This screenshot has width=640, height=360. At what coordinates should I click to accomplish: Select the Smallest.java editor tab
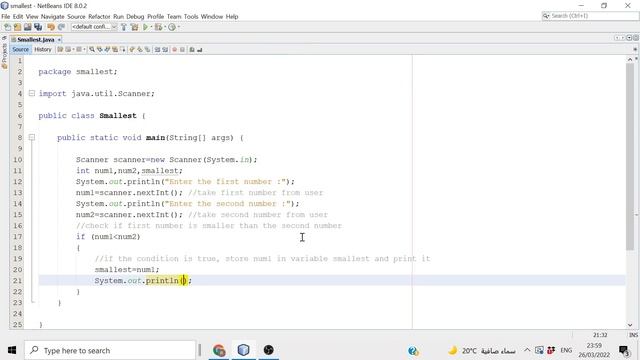[36, 40]
